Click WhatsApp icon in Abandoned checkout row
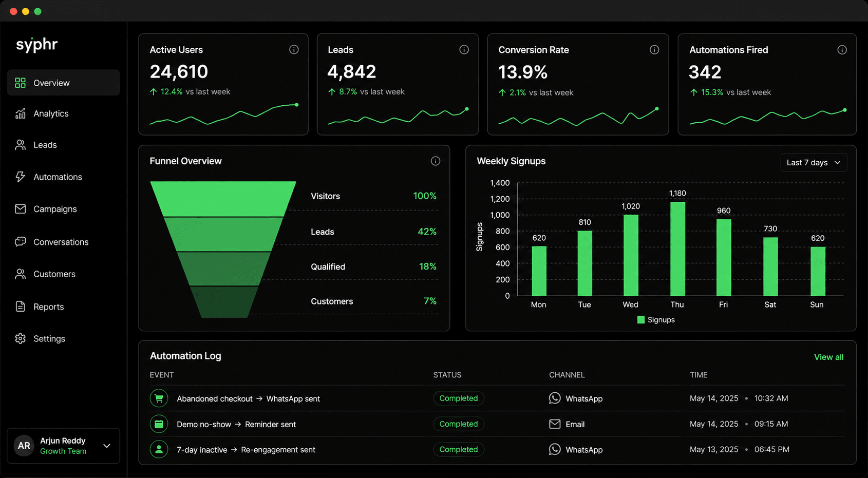This screenshot has width=868, height=478. (555, 398)
